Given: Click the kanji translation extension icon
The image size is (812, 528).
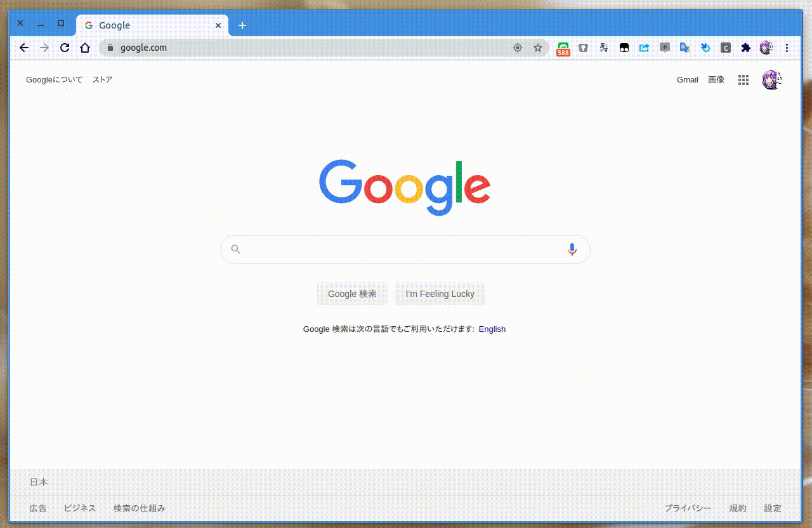Looking at the screenshot, I should point(604,48).
